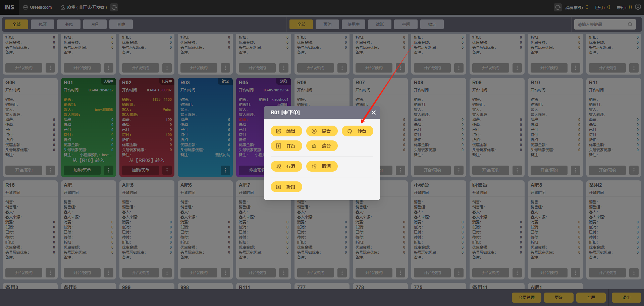644x306 pixels.
Task: Open more options on 备用2 card
Action: [x=634, y=273]
